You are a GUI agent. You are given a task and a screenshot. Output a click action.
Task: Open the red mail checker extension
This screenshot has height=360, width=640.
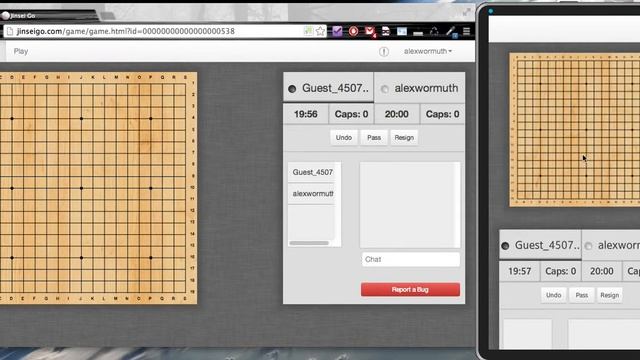pyautogui.click(x=370, y=31)
